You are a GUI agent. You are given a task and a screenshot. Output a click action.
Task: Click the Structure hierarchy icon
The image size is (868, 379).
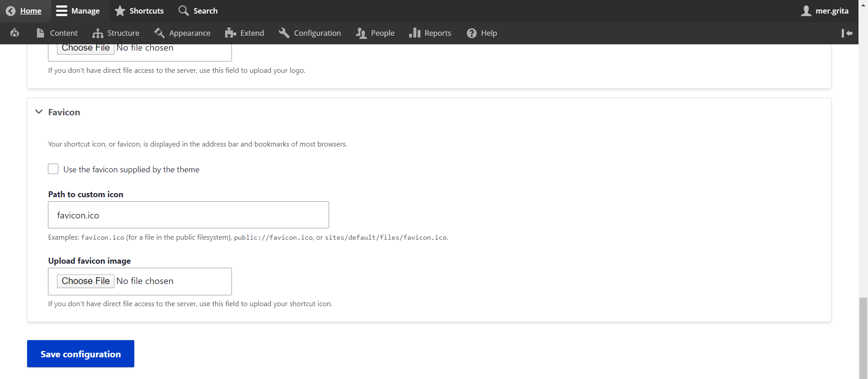(98, 33)
